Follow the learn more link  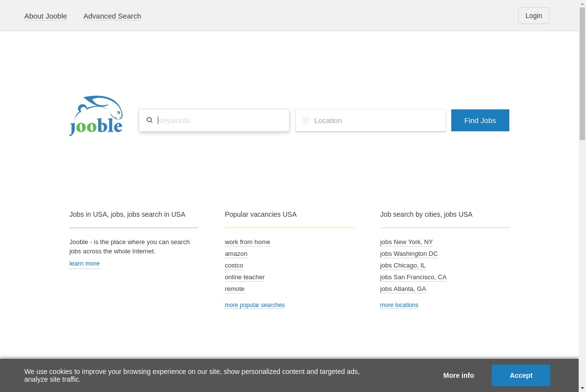coord(84,264)
